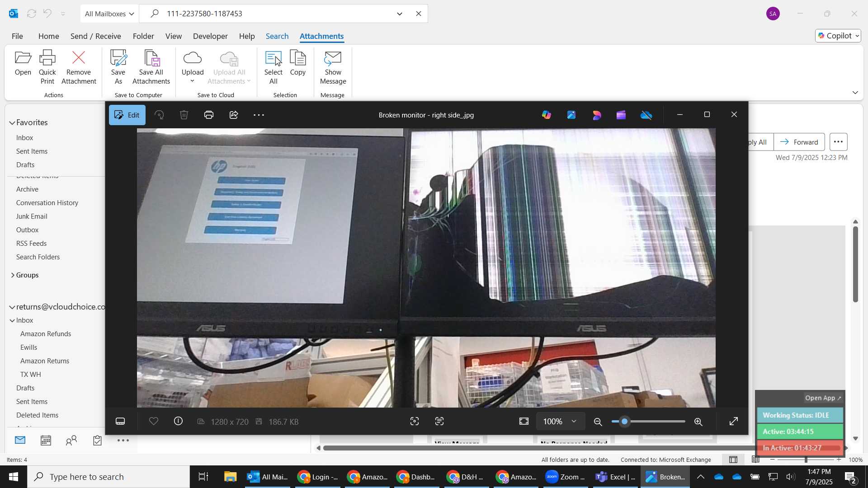The image size is (868, 488).
Task: Switch to Calendar view icon
Action: pyautogui.click(x=46, y=441)
